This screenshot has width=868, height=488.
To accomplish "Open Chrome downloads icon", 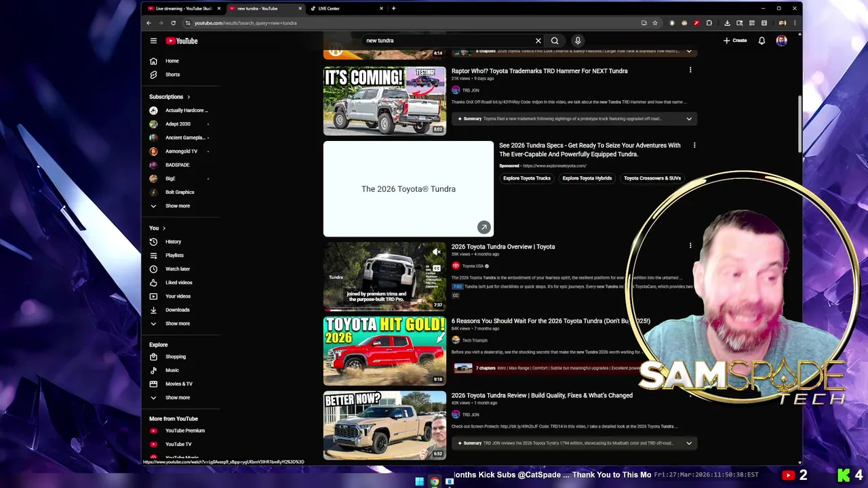I will coord(727,23).
